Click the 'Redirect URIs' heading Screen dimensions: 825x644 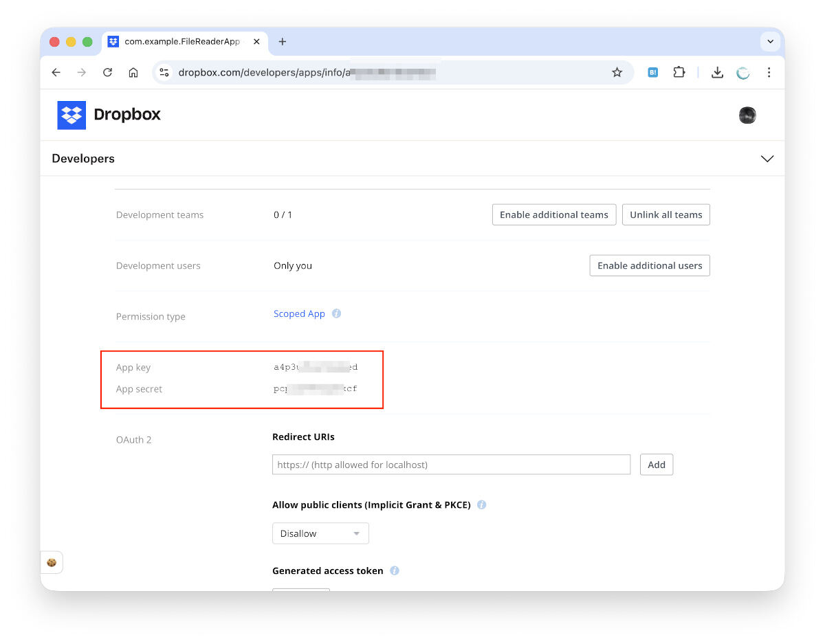tap(303, 436)
